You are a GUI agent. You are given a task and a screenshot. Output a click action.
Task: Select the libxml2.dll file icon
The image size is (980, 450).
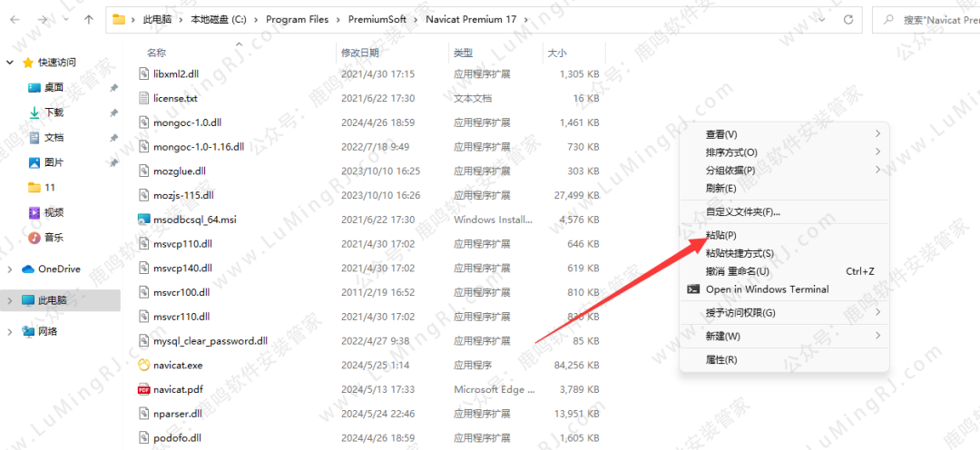tap(143, 73)
